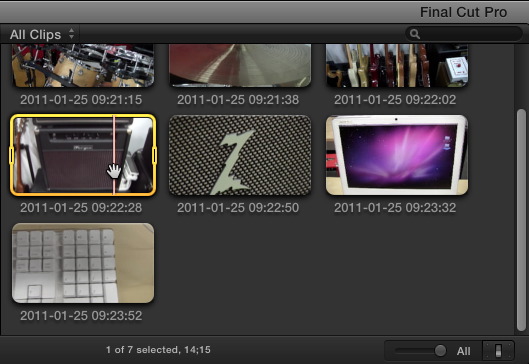Click the clip name 2011-01-25 09:21:38
The width and height of the screenshot is (529, 364).
pyautogui.click(x=238, y=100)
